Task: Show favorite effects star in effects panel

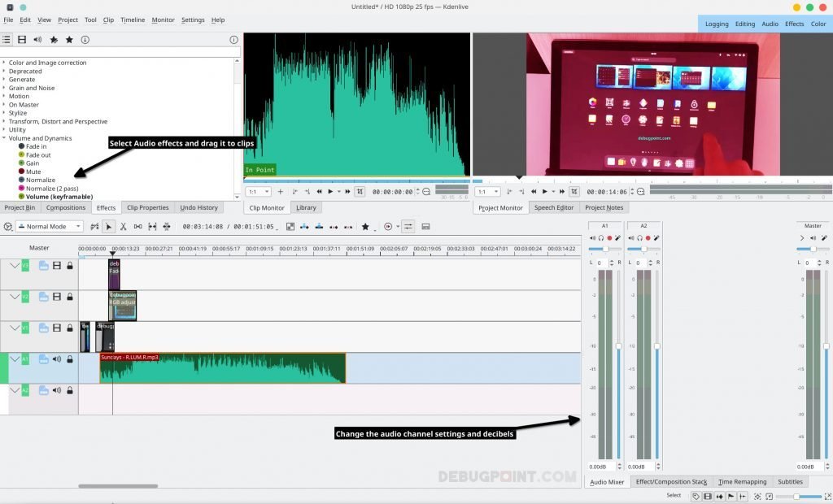Action: pos(69,39)
